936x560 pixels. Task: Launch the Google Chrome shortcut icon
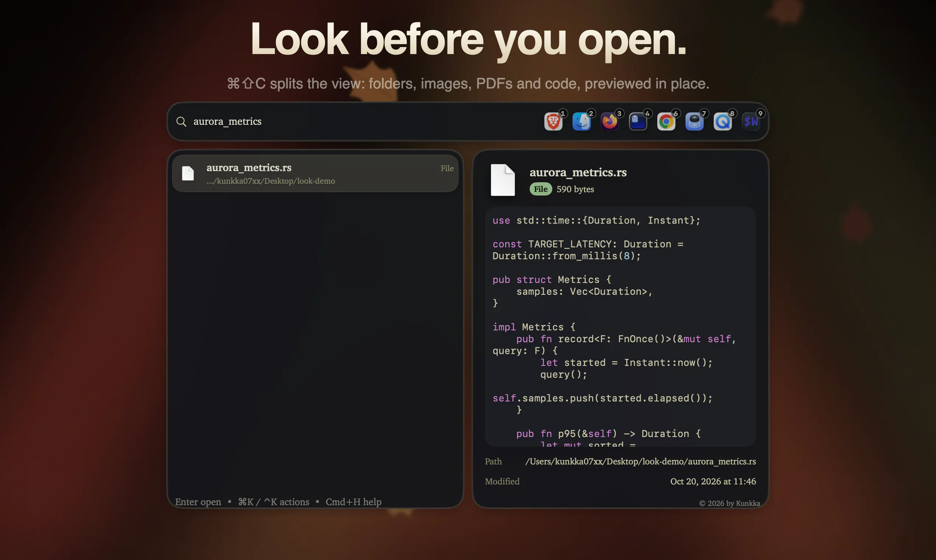click(x=666, y=122)
